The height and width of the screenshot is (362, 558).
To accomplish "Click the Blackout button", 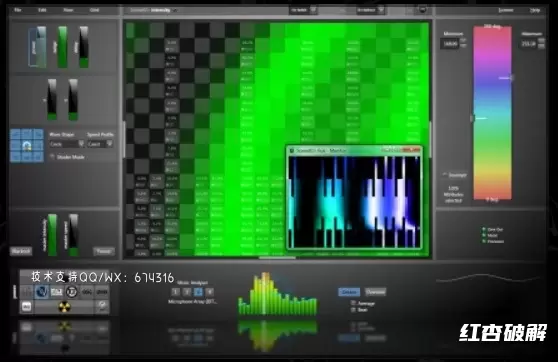I will click(x=21, y=251).
